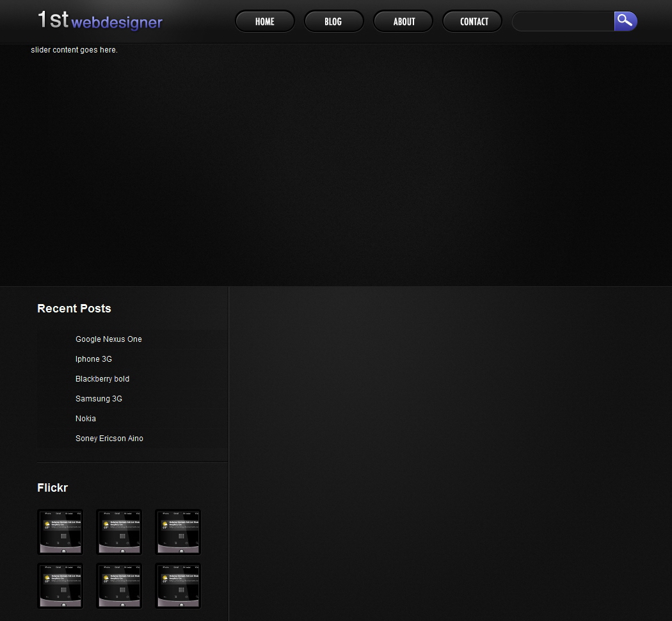The width and height of the screenshot is (672, 621).
Task: Open top-left Flickr thumbnail
Action: (x=60, y=532)
